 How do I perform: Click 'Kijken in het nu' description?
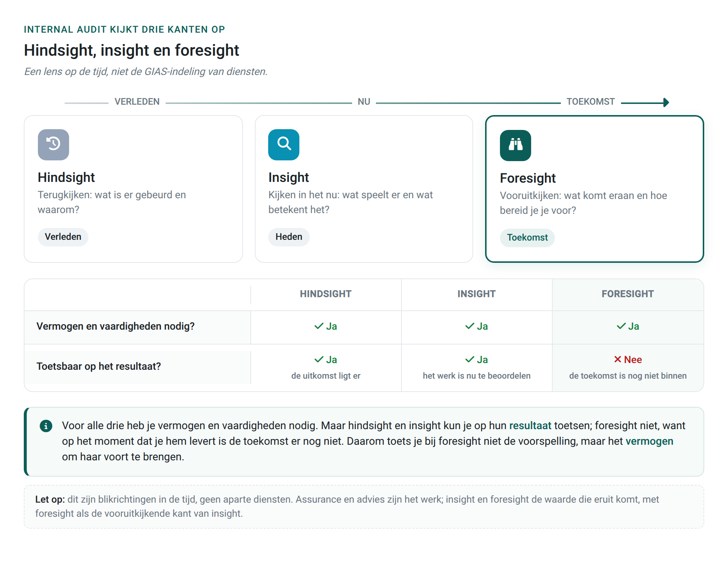pos(351,202)
